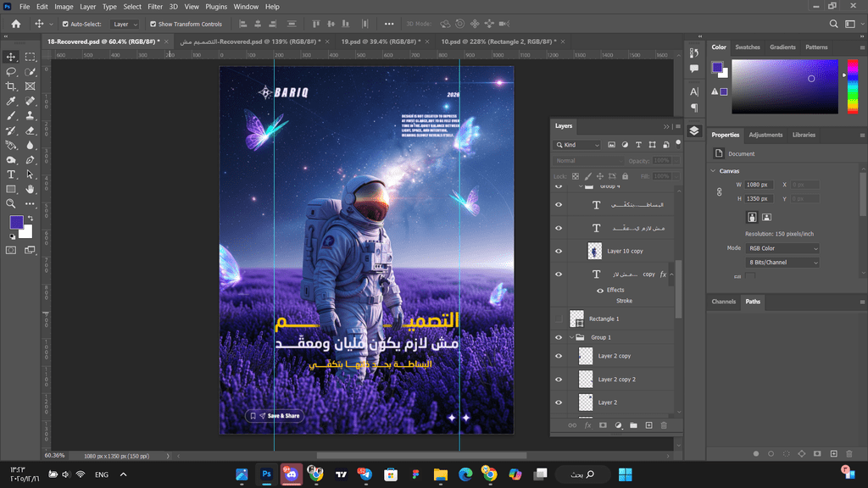The height and width of the screenshot is (488, 868).
Task: Set canvas to landscape orientation
Action: 766,217
